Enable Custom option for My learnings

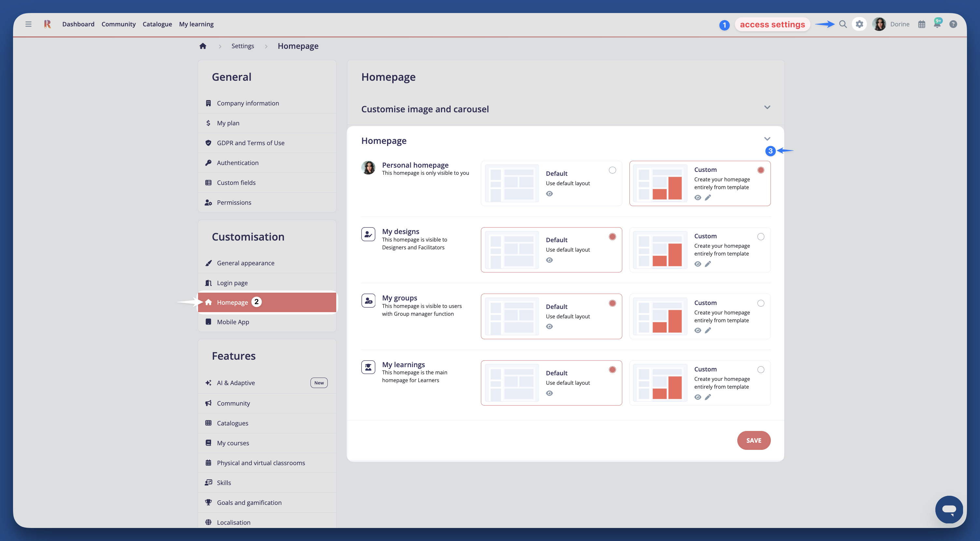[x=761, y=369]
